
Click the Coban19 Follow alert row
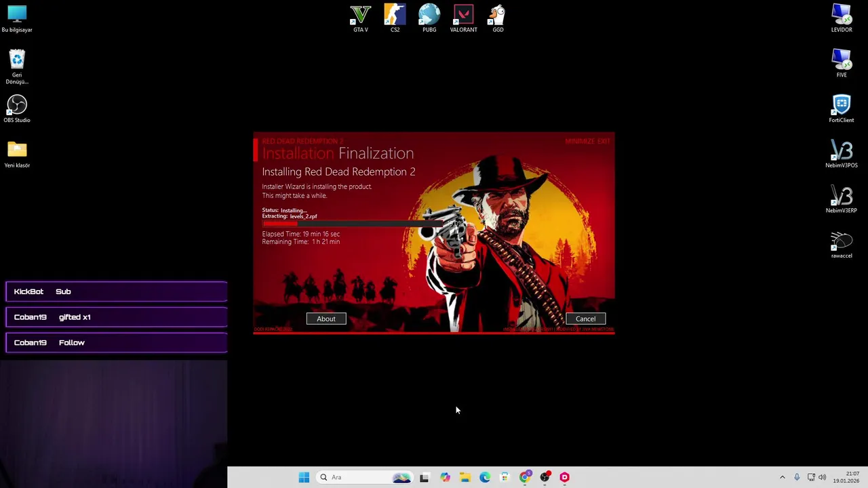[117, 343]
